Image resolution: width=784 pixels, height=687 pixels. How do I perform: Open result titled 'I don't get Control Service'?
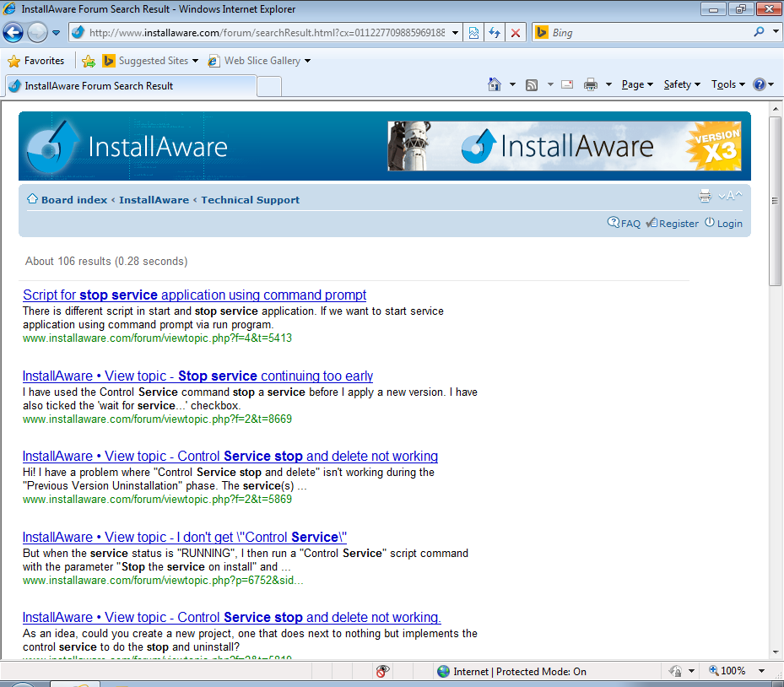click(185, 537)
